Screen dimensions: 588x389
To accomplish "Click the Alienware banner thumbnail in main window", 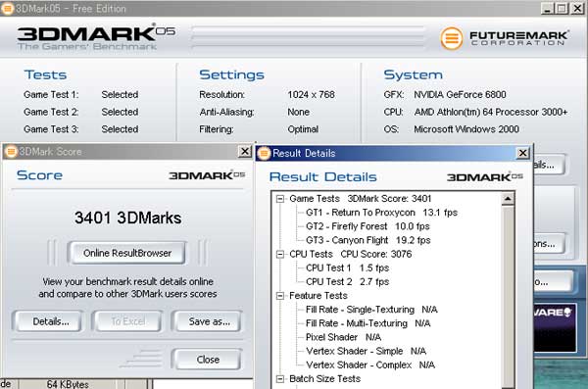I will click(555, 327).
